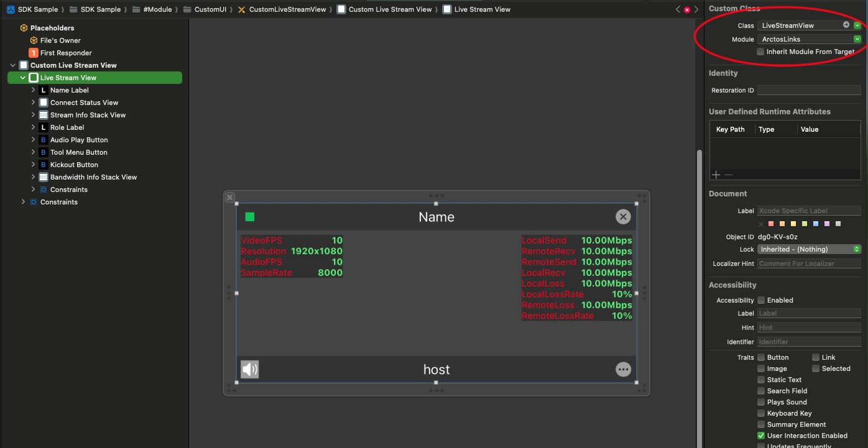The width and height of the screenshot is (868, 448).
Task: Click the arrow icon in the Class field
Action: [x=846, y=25]
